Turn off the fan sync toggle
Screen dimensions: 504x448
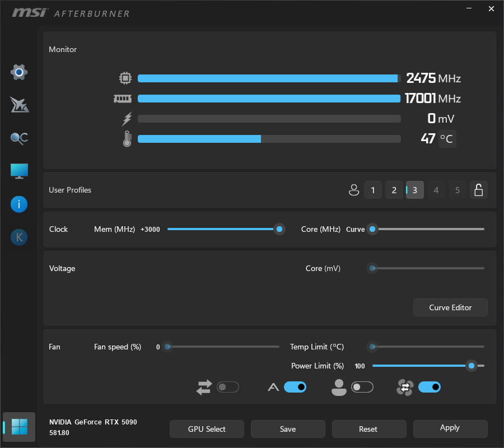[430, 387]
